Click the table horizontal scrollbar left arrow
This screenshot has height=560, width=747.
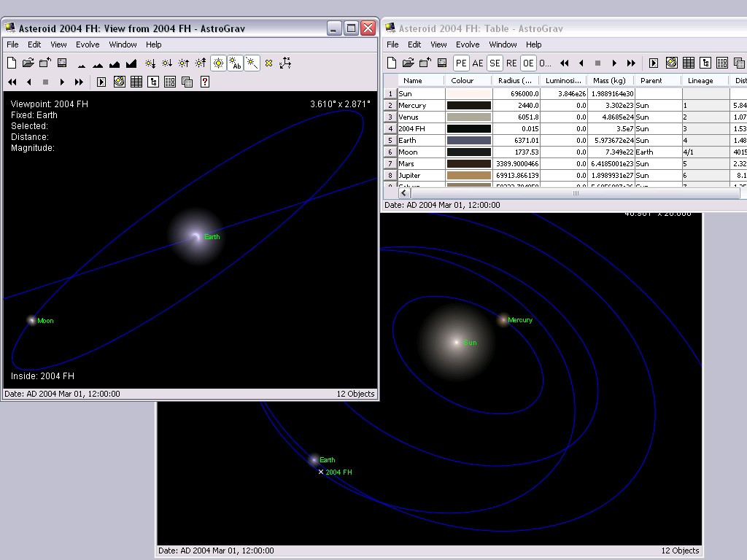[x=404, y=192]
